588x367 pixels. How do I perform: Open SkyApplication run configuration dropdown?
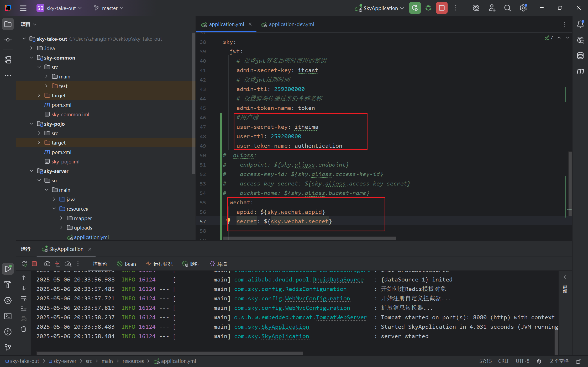379,8
